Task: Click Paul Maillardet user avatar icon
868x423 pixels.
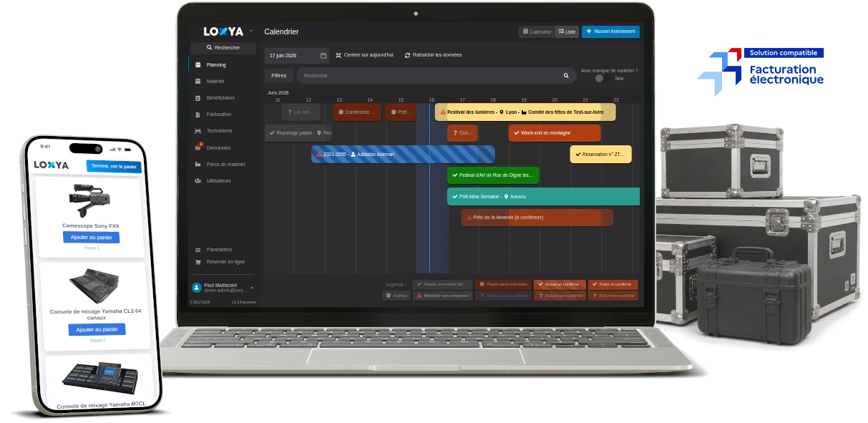Action: click(197, 288)
